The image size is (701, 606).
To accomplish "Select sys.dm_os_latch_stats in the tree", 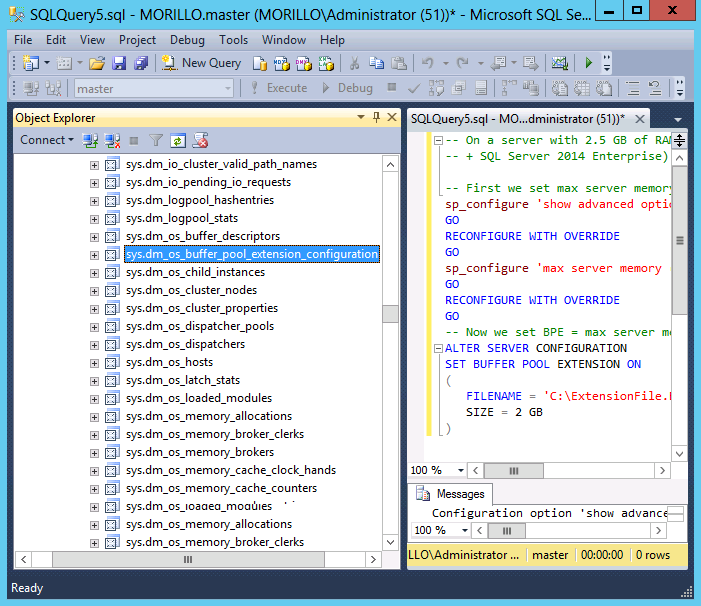I will (x=183, y=380).
